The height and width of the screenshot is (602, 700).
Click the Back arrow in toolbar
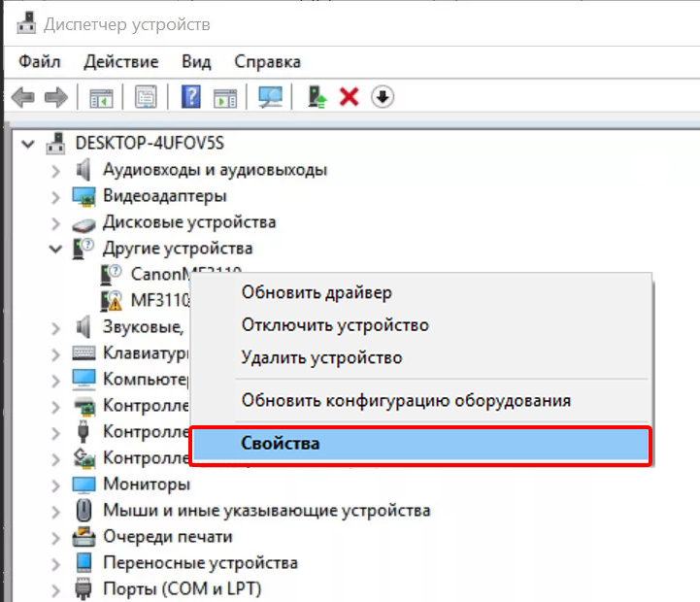[x=22, y=97]
